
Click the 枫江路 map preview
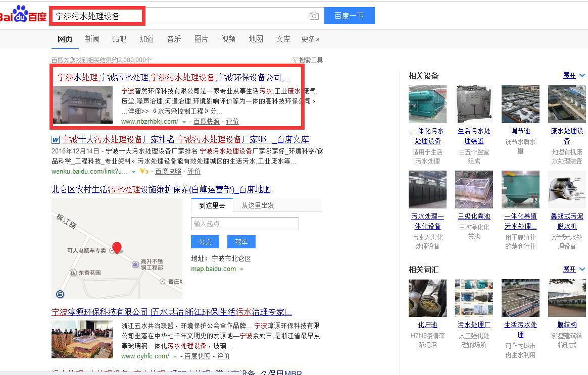tap(117, 248)
